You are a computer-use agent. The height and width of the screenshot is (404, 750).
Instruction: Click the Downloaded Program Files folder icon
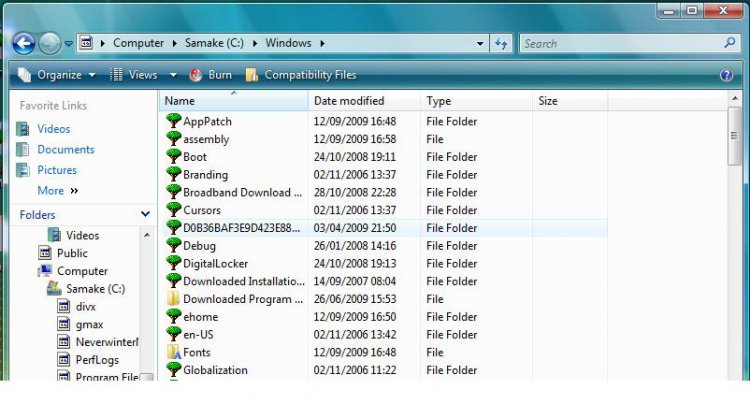pos(173,299)
